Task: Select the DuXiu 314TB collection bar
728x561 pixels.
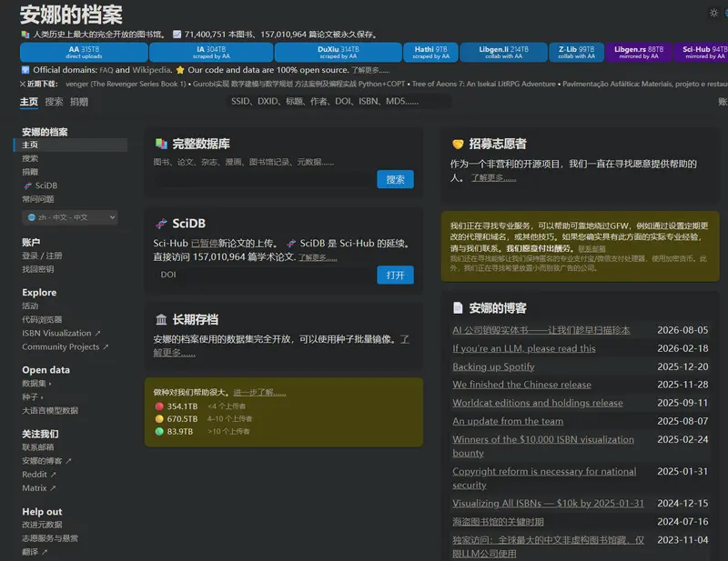Action: (338, 52)
